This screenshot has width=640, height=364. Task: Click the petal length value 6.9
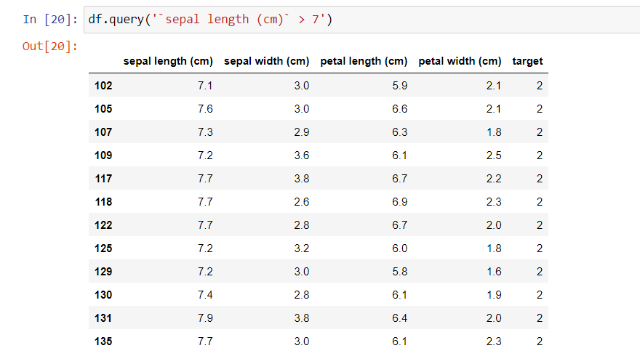coord(399,202)
